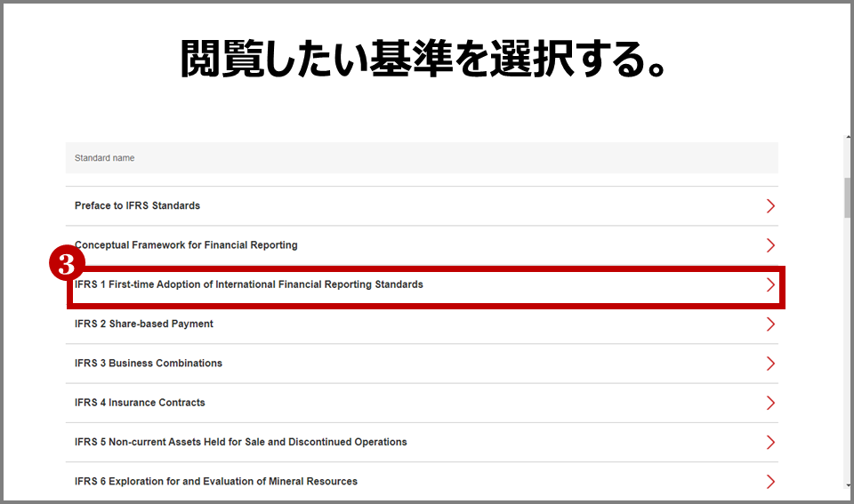The image size is (854, 504).
Task: Click chevron arrow on IFRS 4 row
Action: 770,403
